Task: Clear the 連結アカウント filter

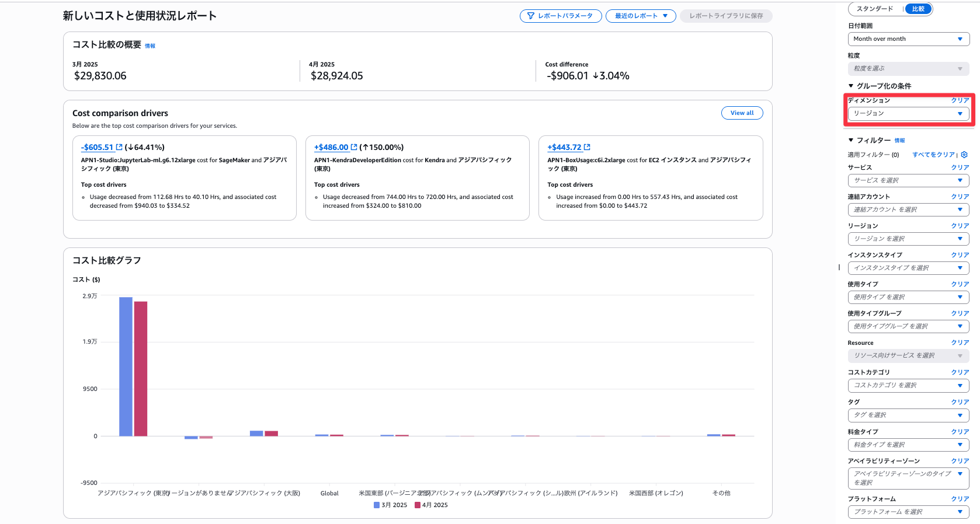Action: coord(960,197)
